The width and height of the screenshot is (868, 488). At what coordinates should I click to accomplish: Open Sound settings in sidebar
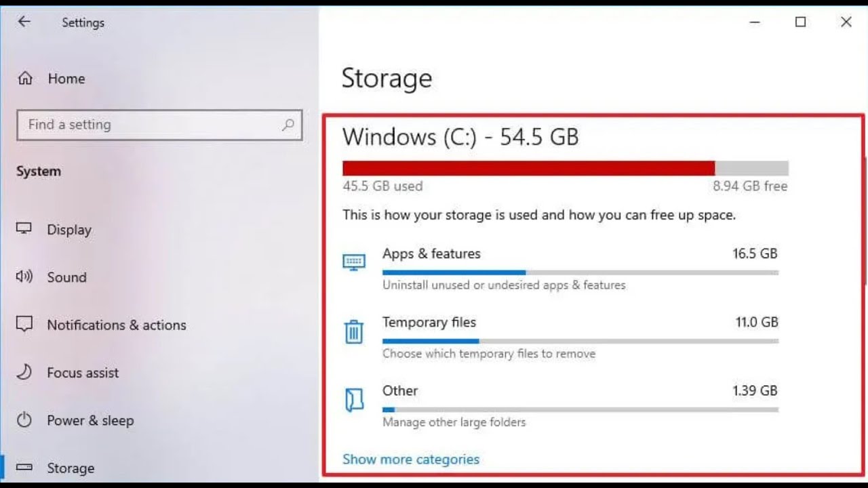pyautogui.click(x=66, y=277)
